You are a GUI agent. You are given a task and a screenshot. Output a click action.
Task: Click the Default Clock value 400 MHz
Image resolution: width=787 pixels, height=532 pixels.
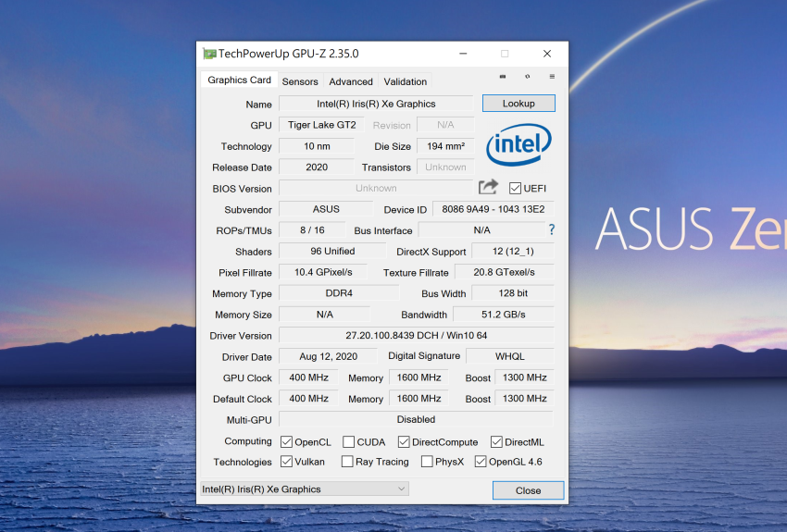[x=308, y=399]
